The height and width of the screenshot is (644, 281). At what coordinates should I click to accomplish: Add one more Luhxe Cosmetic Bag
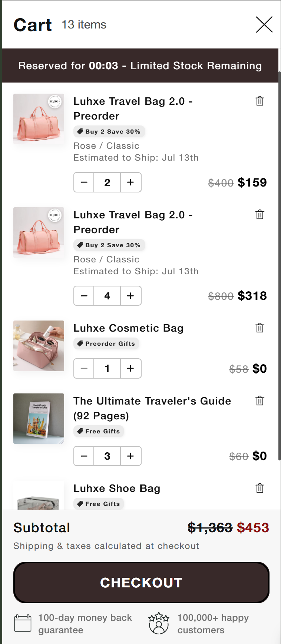[130, 369]
